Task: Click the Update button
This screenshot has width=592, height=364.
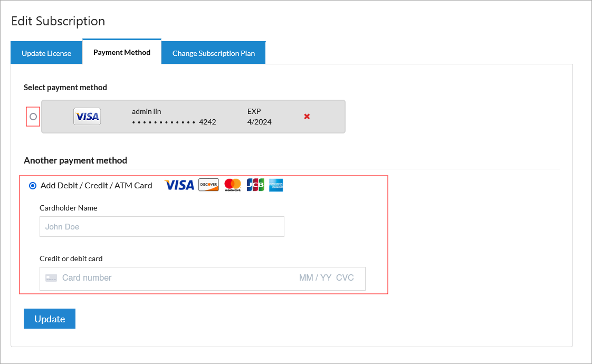Action: click(x=50, y=319)
